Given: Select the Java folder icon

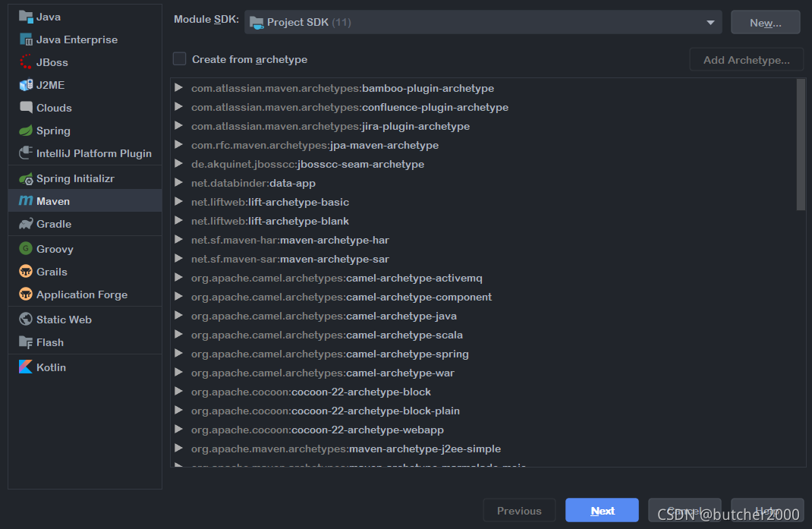Looking at the screenshot, I should (26, 17).
